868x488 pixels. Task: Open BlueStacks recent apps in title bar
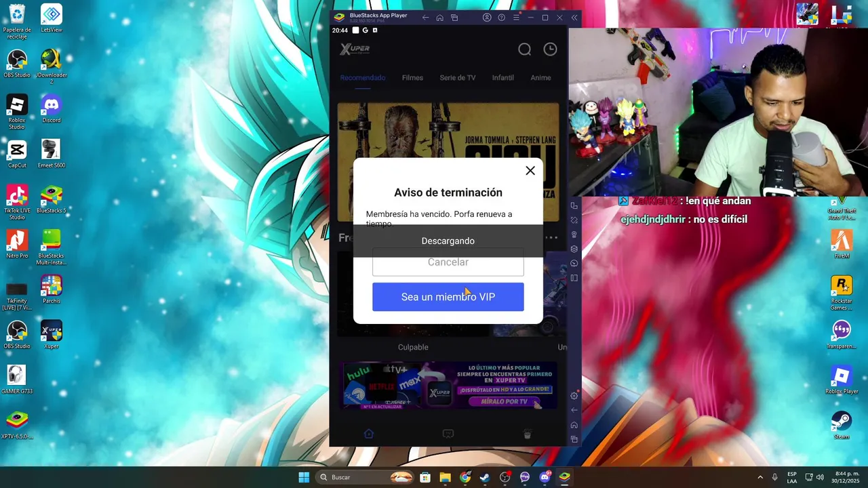pyautogui.click(x=454, y=18)
